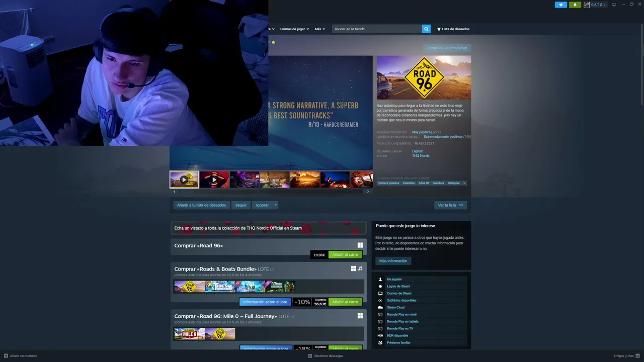The image size is (644, 362).
Task: Click 'Información sobre el lote' for Roads & Boats
Action: tap(265, 302)
